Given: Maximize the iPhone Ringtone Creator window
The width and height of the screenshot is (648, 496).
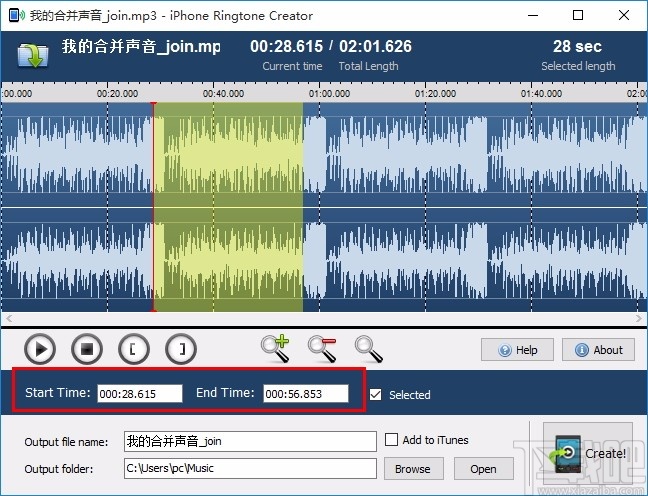Looking at the screenshot, I should pyautogui.click(x=578, y=16).
